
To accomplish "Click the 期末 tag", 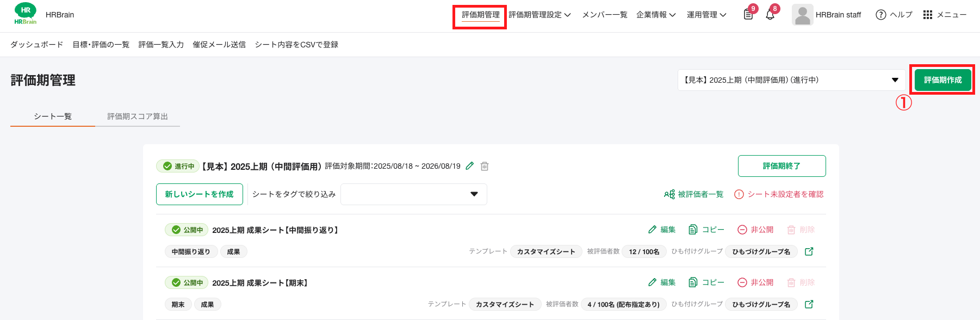I will 178,304.
